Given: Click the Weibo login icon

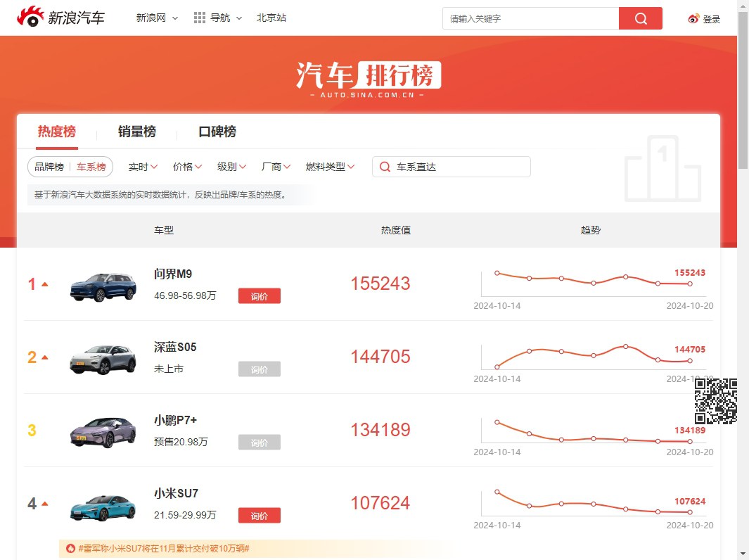Looking at the screenshot, I should pyautogui.click(x=693, y=18).
